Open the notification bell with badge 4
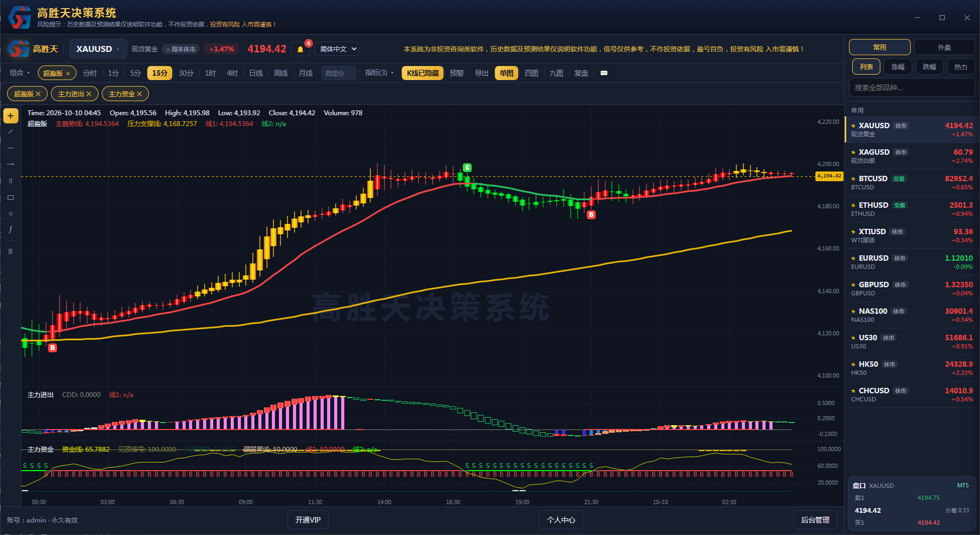 coord(300,49)
